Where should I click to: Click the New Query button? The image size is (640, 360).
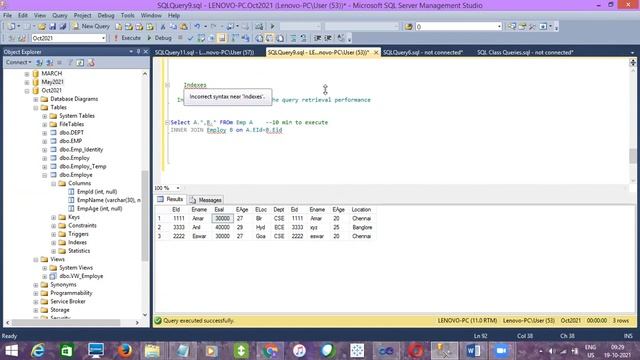[91, 27]
